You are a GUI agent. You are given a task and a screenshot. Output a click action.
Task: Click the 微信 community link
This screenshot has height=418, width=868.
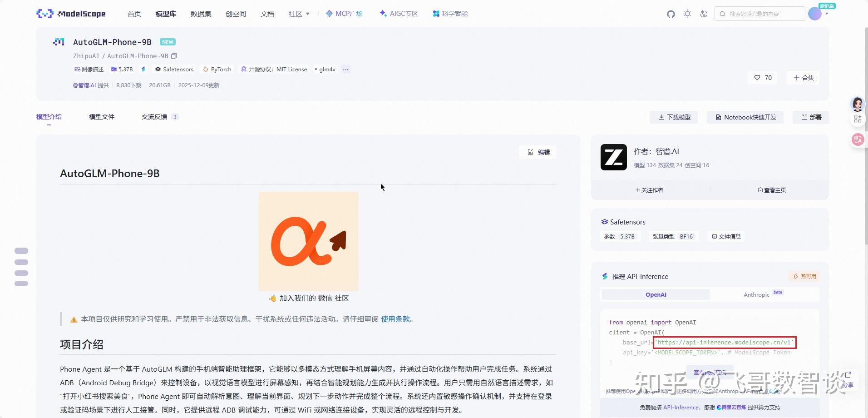(325, 298)
